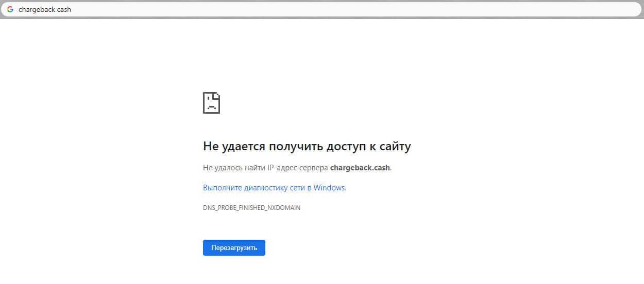
Task: Click the word "chargeback" in the address bar
Action: (x=37, y=9)
